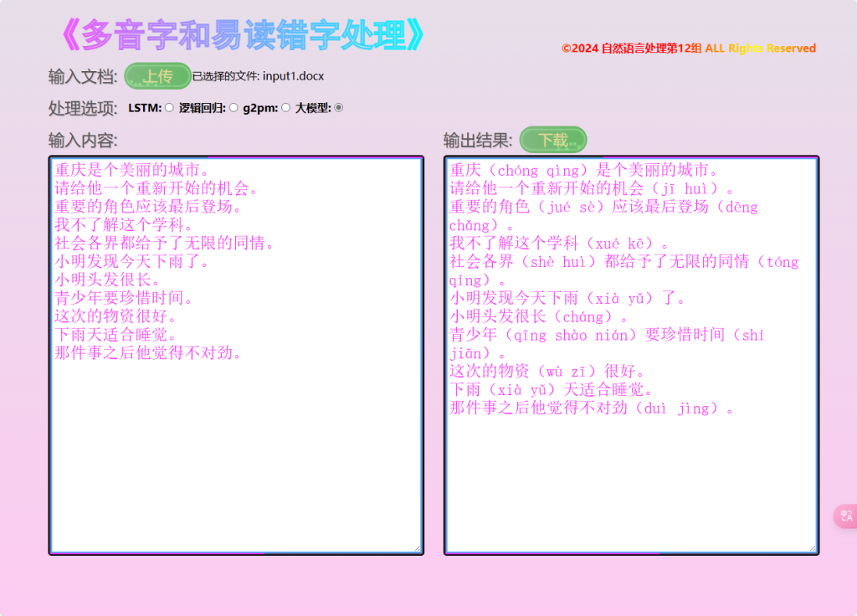857x616 pixels.
Task: Grab the output textarea resize handle
Action: pos(812,548)
